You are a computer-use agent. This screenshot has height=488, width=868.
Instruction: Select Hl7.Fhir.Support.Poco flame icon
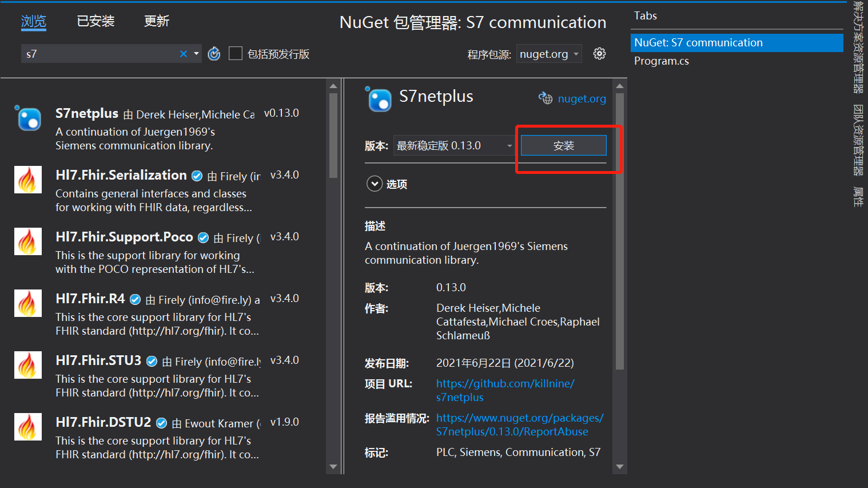tap(28, 241)
